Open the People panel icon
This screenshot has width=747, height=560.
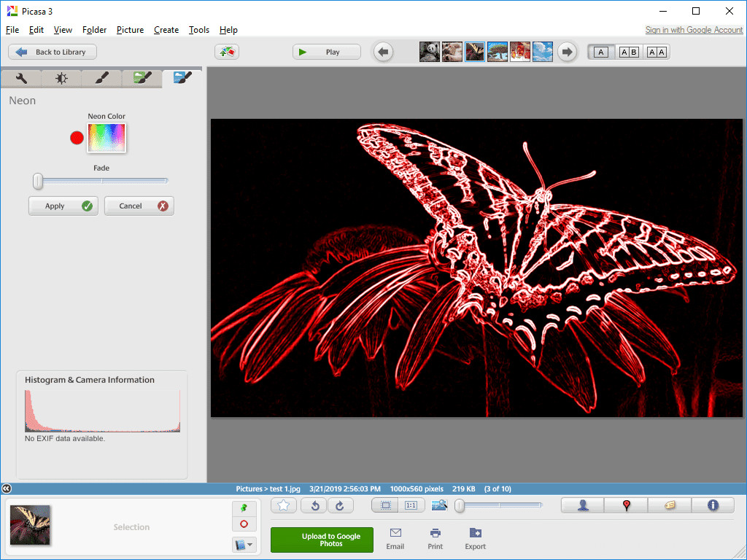tap(583, 505)
